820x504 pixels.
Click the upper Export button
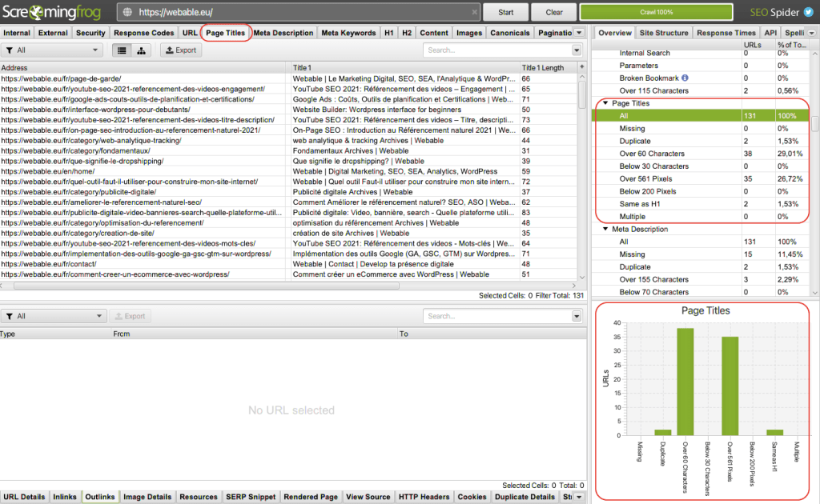coord(181,50)
